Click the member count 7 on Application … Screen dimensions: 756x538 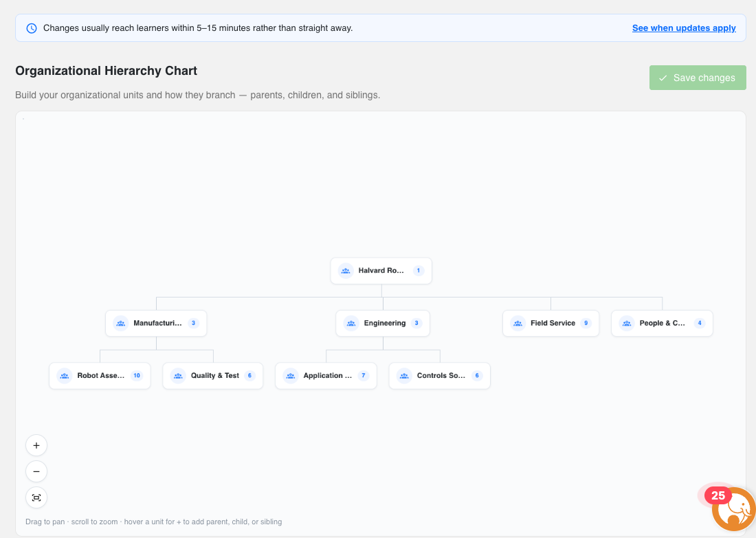(x=364, y=376)
